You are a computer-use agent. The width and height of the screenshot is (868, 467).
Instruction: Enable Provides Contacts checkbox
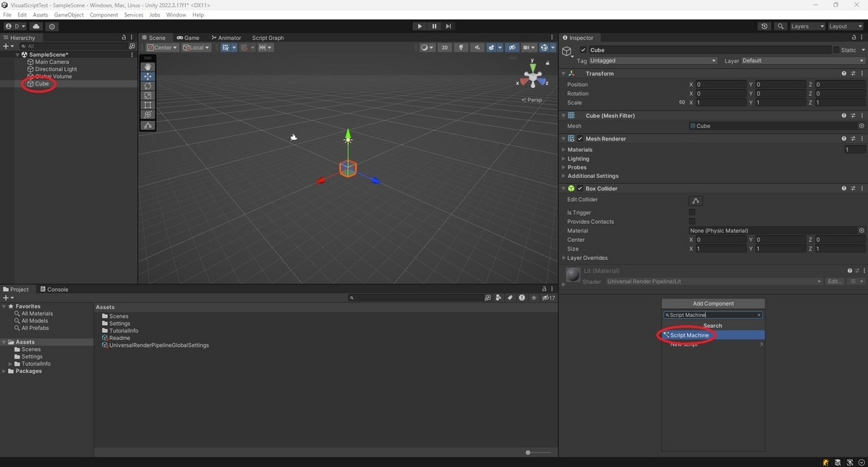pyautogui.click(x=692, y=222)
